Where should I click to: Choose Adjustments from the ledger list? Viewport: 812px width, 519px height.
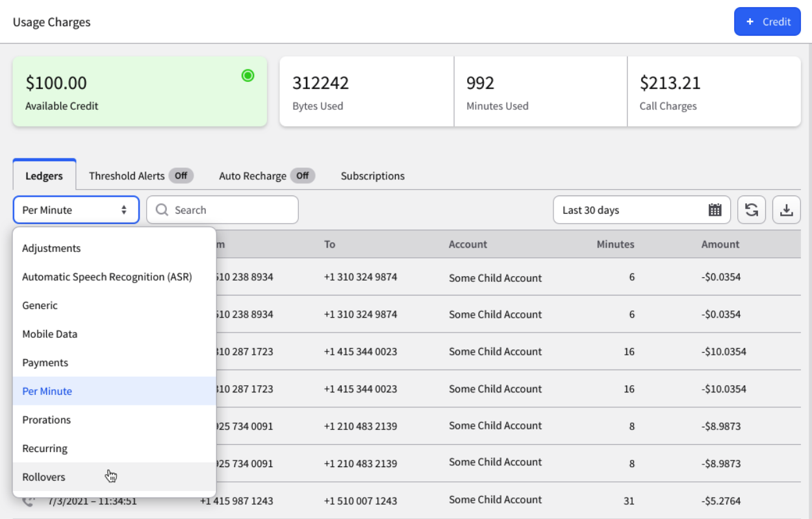[x=114, y=248]
